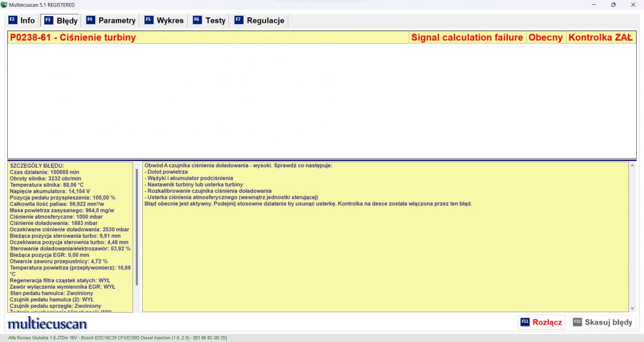Screen dimensions: 644x342
Task: Click Bieżąca pozycja sterowania turbo: 9,91 mm
Action: tap(65, 236)
